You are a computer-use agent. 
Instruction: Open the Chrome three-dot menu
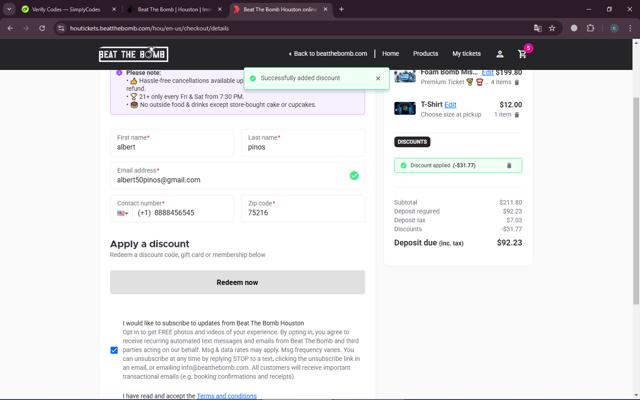[630, 28]
